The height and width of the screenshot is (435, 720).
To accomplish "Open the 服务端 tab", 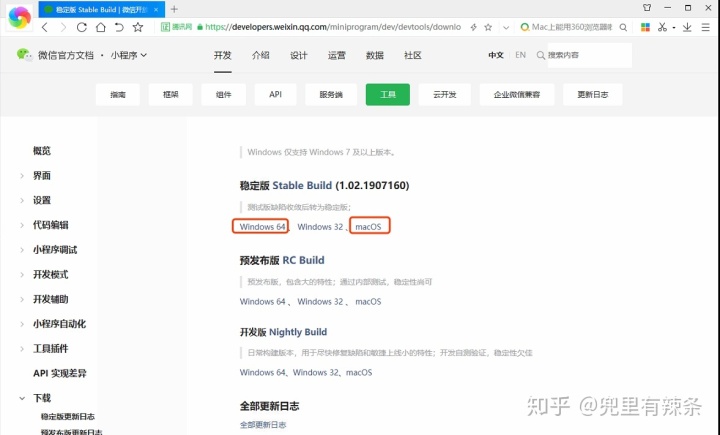I will coord(331,95).
